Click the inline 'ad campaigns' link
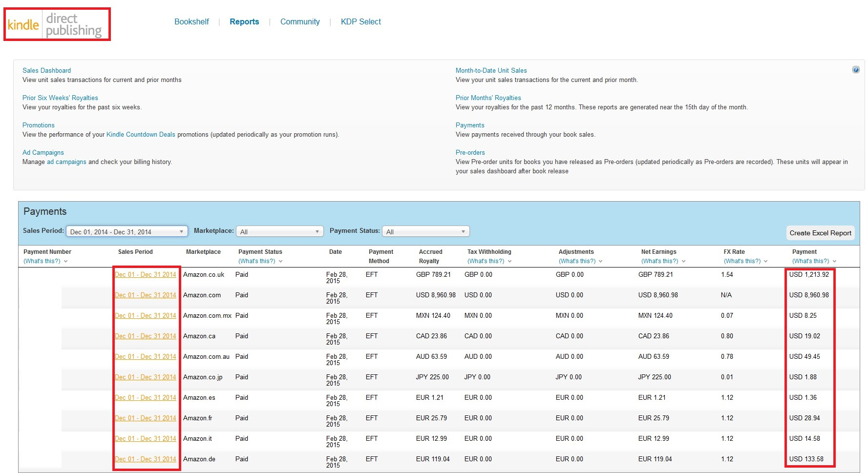The height and width of the screenshot is (473, 868). (66, 162)
